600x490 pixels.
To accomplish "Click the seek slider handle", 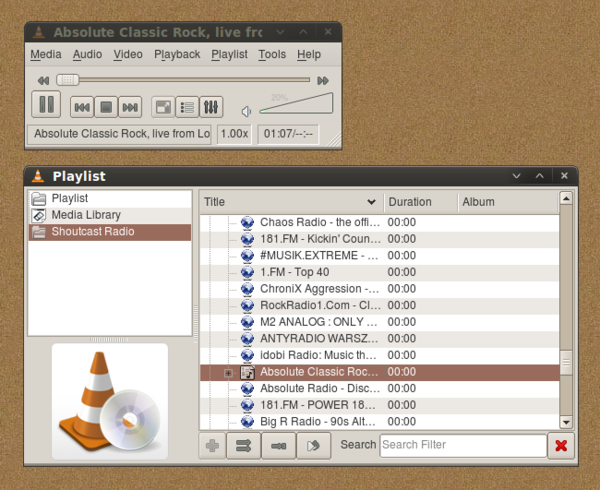I will [67, 80].
